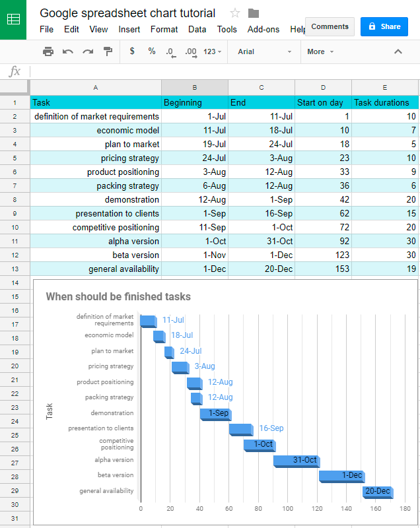The height and width of the screenshot is (528, 420).
Task: Click the chart title 'When should be finished tasks'
Action: click(x=118, y=296)
